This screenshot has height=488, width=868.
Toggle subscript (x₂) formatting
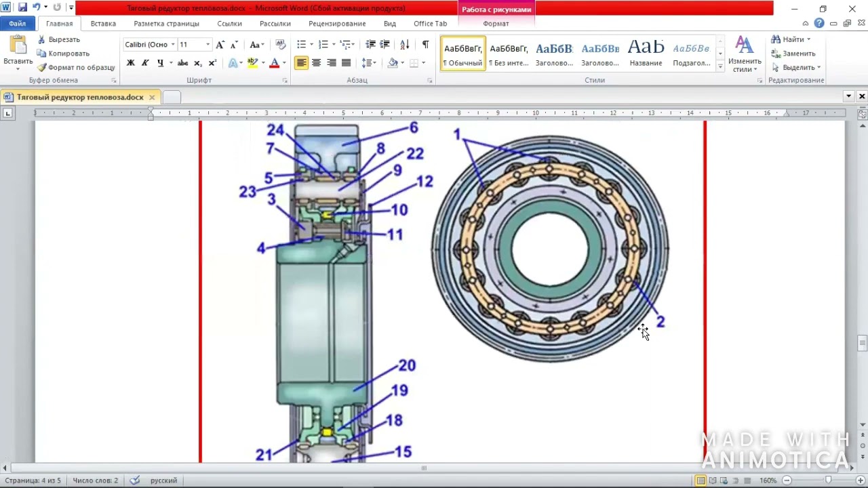(198, 63)
